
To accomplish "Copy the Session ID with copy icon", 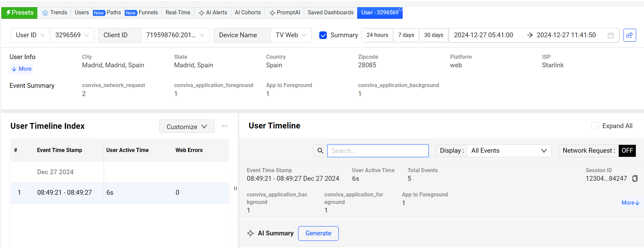I will point(635,179).
